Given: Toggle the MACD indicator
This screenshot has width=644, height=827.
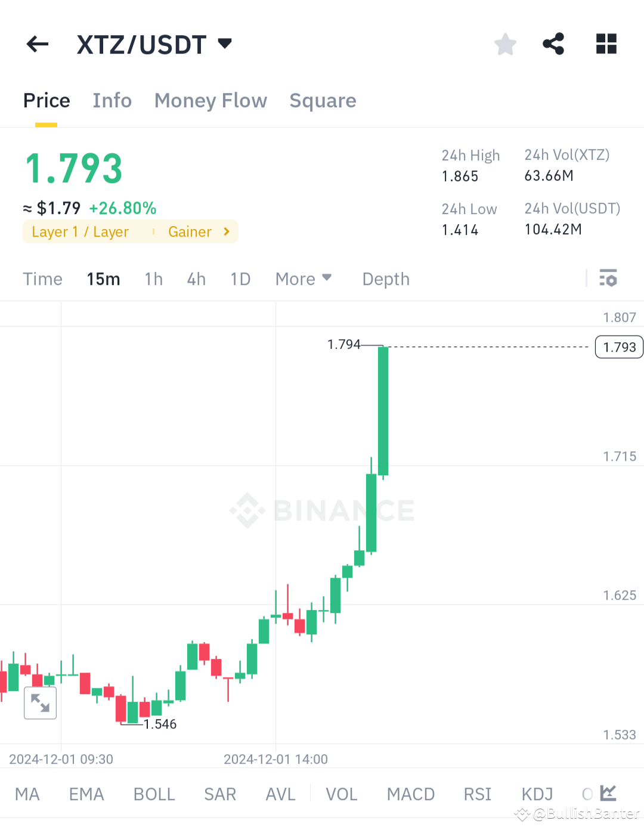Looking at the screenshot, I should tap(410, 794).
